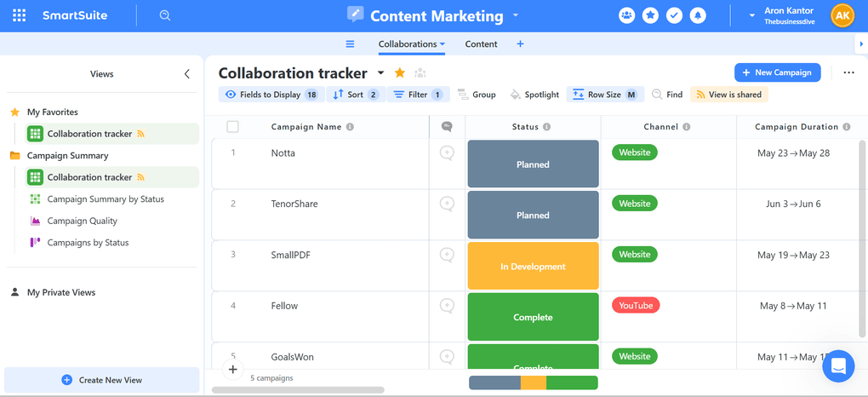Click the Find toolbar button

667,95
